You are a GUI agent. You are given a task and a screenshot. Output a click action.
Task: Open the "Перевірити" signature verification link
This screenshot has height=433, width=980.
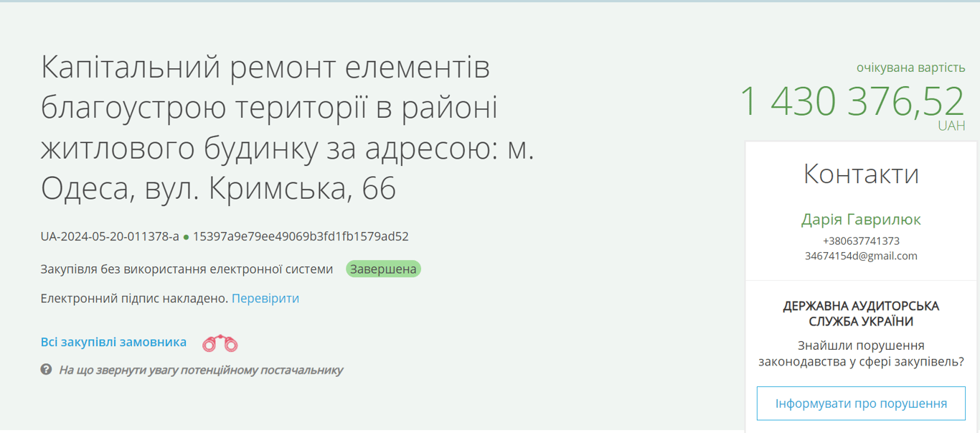click(x=265, y=299)
